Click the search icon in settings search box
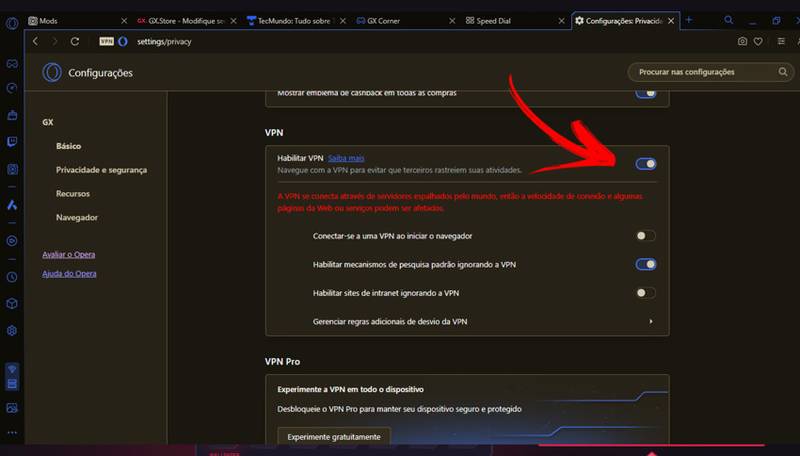This screenshot has width=800, height=456. pyautogui.click(x=783, y=72)
